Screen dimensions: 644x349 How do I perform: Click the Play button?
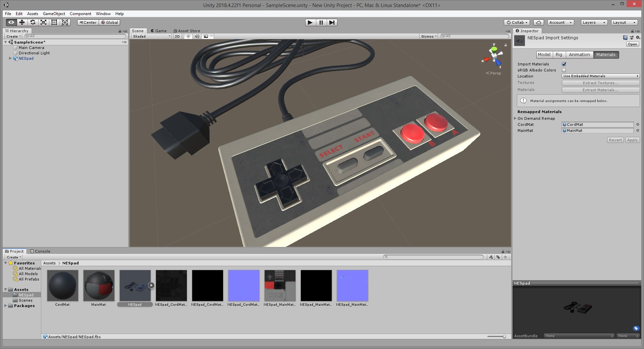310,22
